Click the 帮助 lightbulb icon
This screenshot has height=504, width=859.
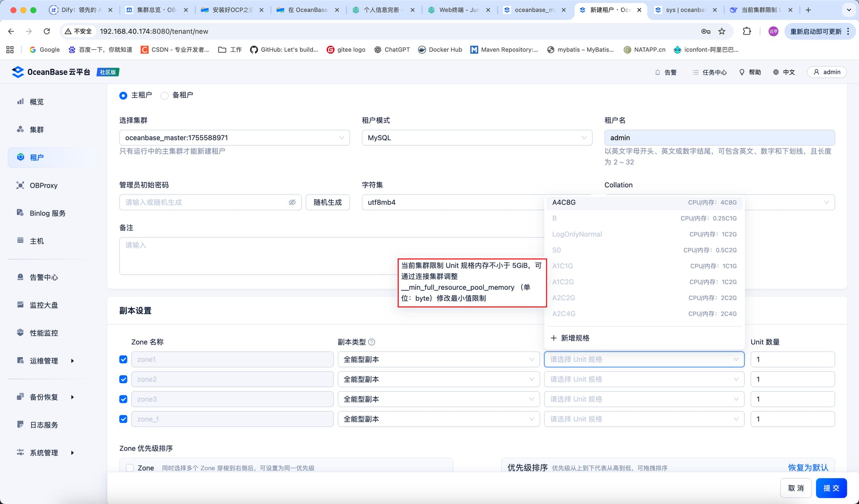(742, 72)
